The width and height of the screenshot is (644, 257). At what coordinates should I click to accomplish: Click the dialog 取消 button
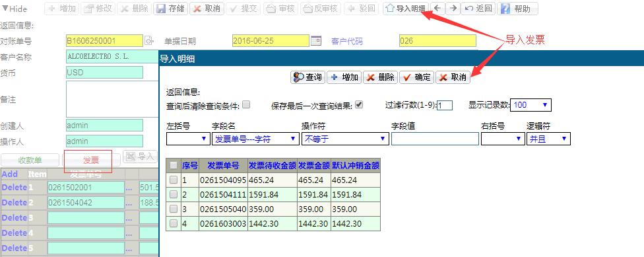click(453, 77)
